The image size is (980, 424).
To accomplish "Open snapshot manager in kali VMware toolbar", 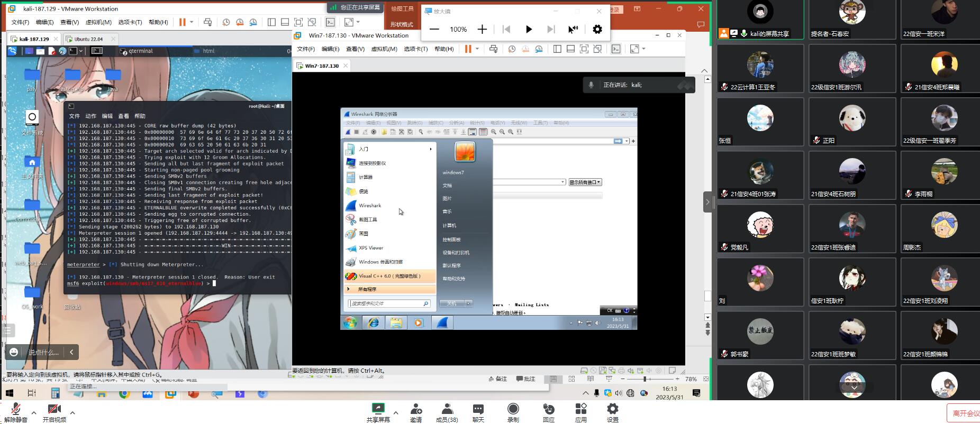I will [253, 22].
